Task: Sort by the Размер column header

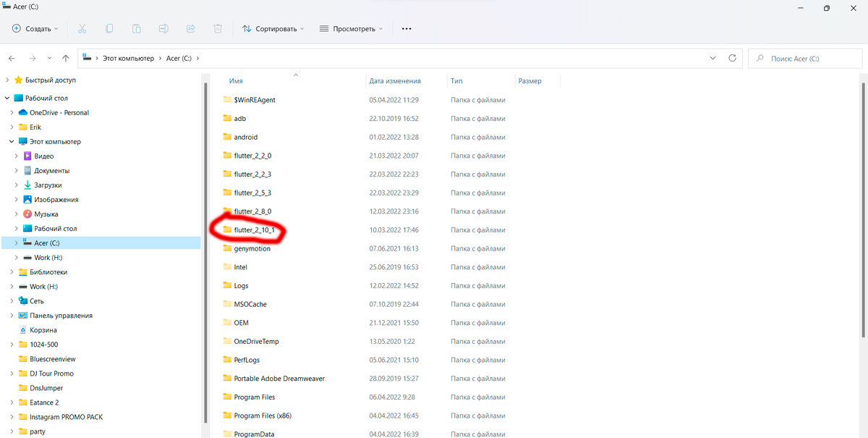Action: pos(529,81)
